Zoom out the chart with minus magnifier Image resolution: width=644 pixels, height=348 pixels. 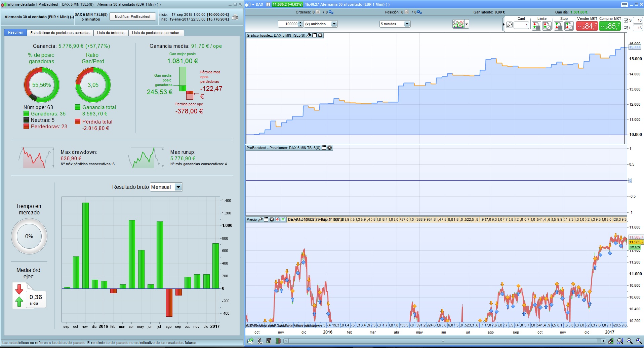point(630,341)
